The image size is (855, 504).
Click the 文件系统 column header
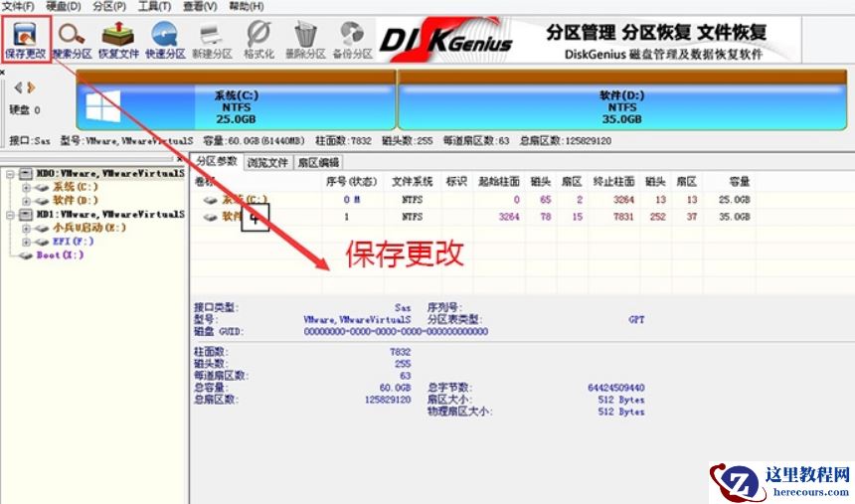pyautogui.click(x=413, y=182)
